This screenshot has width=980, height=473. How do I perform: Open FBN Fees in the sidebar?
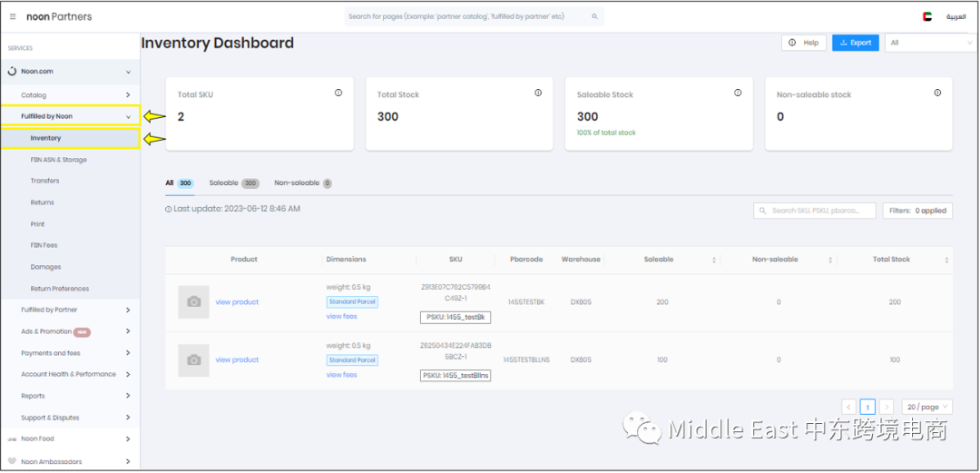(x=44, y=245)
